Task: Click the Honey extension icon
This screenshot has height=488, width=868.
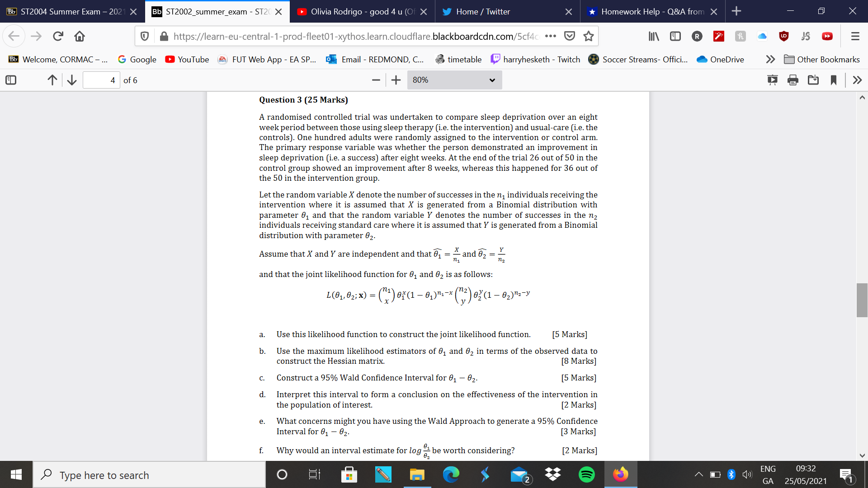Action: click(x=740, y=36)
